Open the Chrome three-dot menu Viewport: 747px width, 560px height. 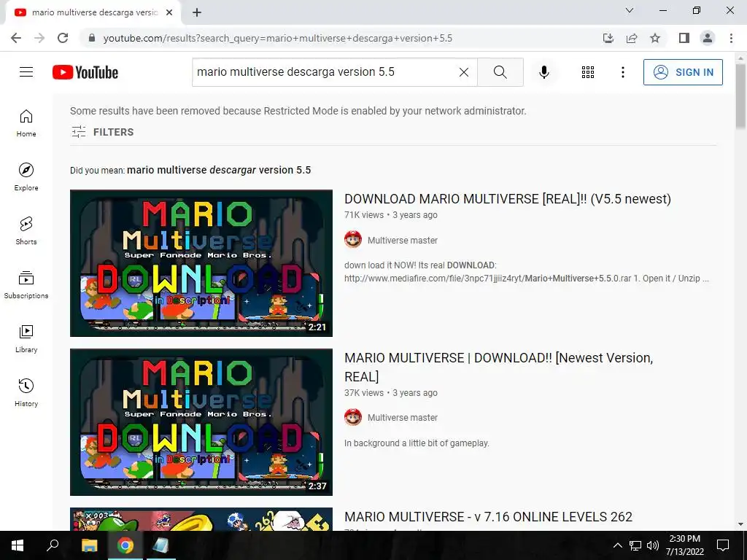[731, 38]
